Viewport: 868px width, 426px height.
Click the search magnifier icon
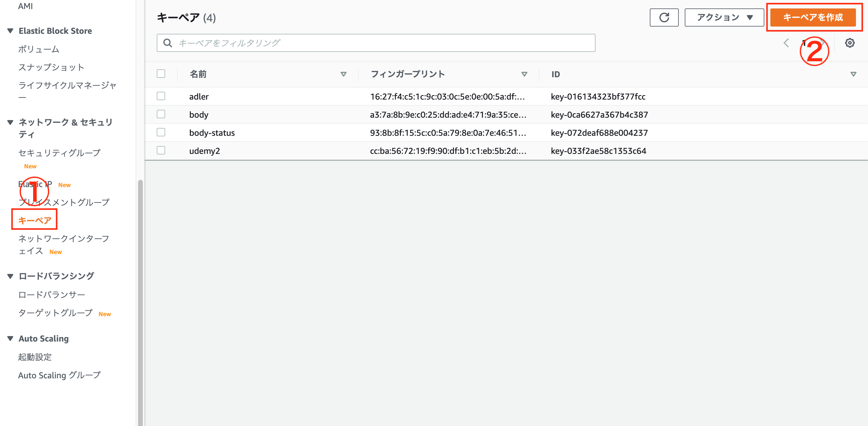tap(168, 43)
